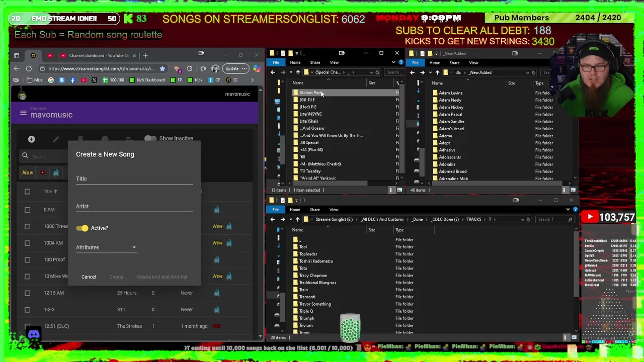Screen dimensions: 644x362
Task: Open the Toshiki Kadomatsu folder
Action: tap(316, 261)
